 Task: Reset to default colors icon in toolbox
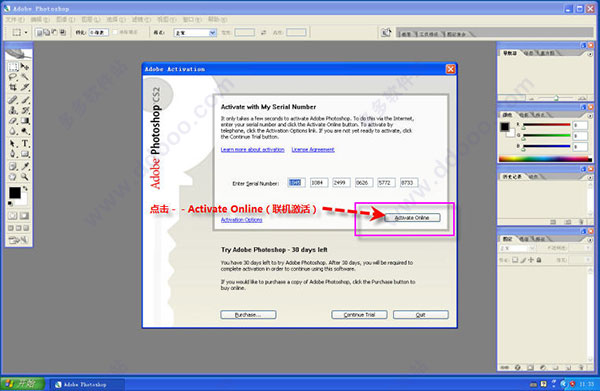coord(10,203)
